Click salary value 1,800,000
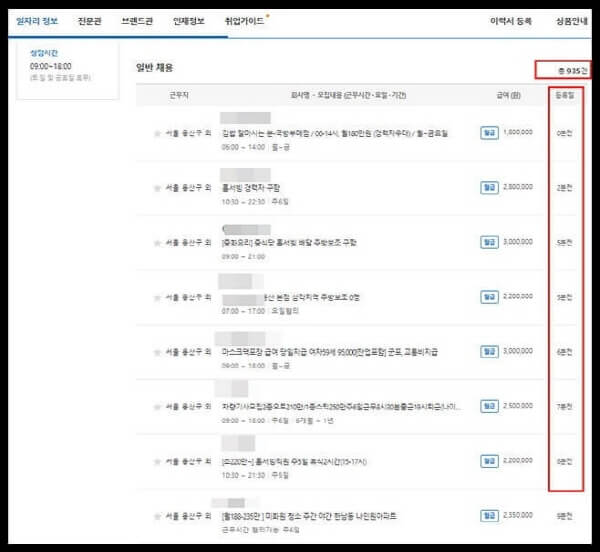 pos(518,132)
